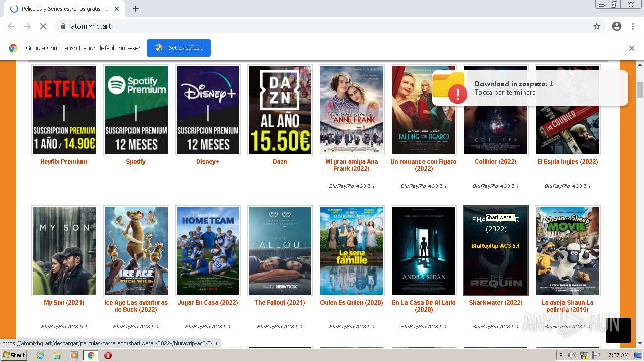The height and width of the screenshot is (362, 644).
Task: Open media player taskbar icon
Action: click(x=74, y=355)
